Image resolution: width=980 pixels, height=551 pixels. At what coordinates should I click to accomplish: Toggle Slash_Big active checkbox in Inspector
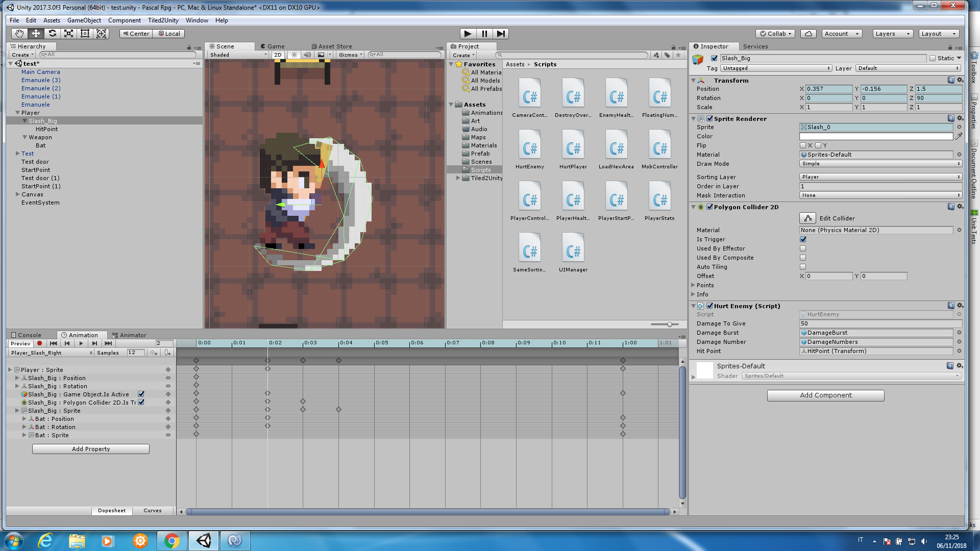pyautogui.click(x=715, y=58)
